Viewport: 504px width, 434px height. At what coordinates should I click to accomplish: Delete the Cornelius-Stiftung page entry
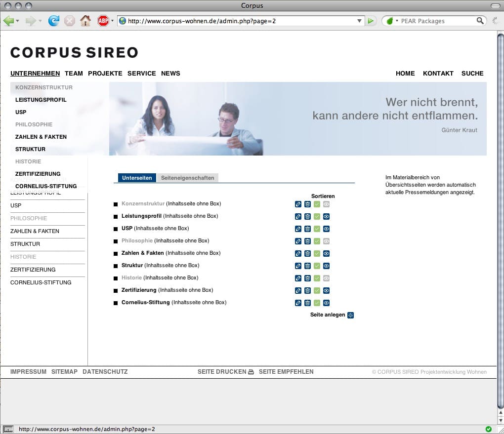coord(308,303)
